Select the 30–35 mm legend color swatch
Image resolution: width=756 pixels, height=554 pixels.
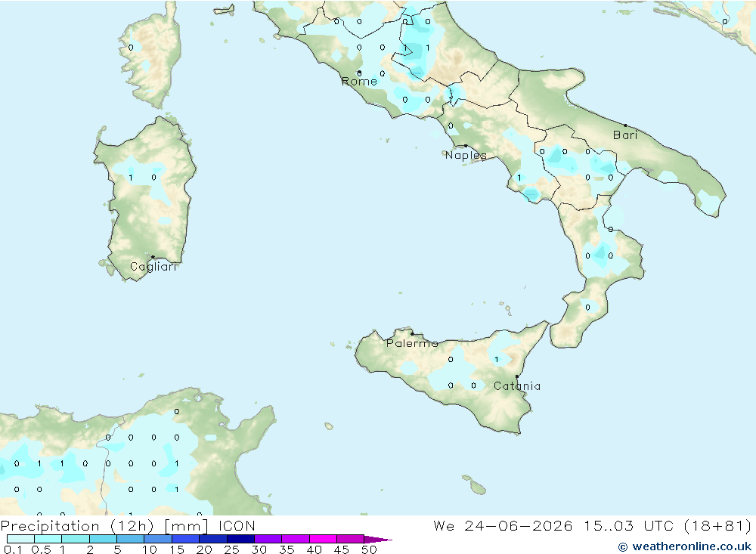[268, 539]
